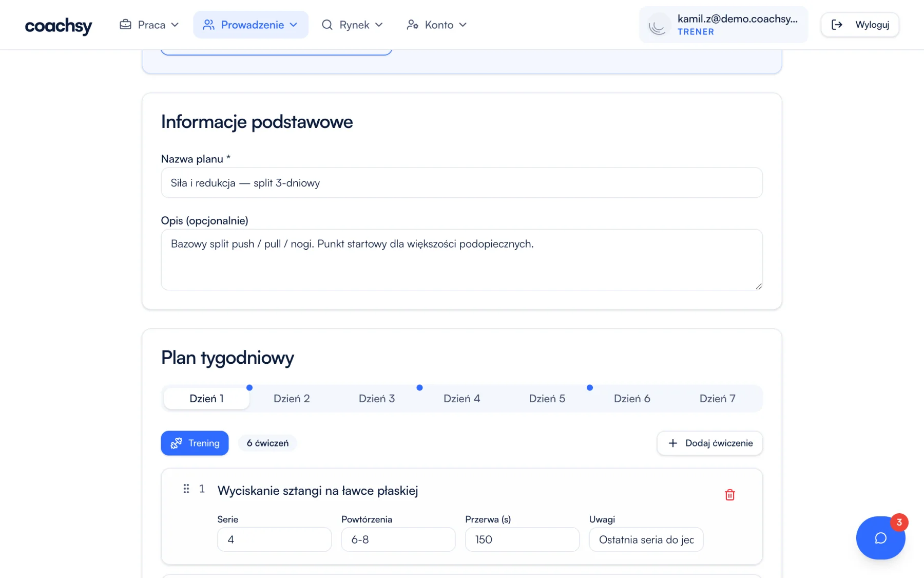Click the drag handle of exercise 1

tap(186, 489)
